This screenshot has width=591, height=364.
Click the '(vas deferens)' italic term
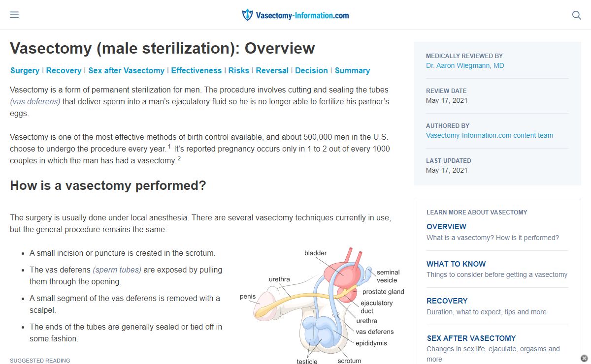tap(35, 102)
